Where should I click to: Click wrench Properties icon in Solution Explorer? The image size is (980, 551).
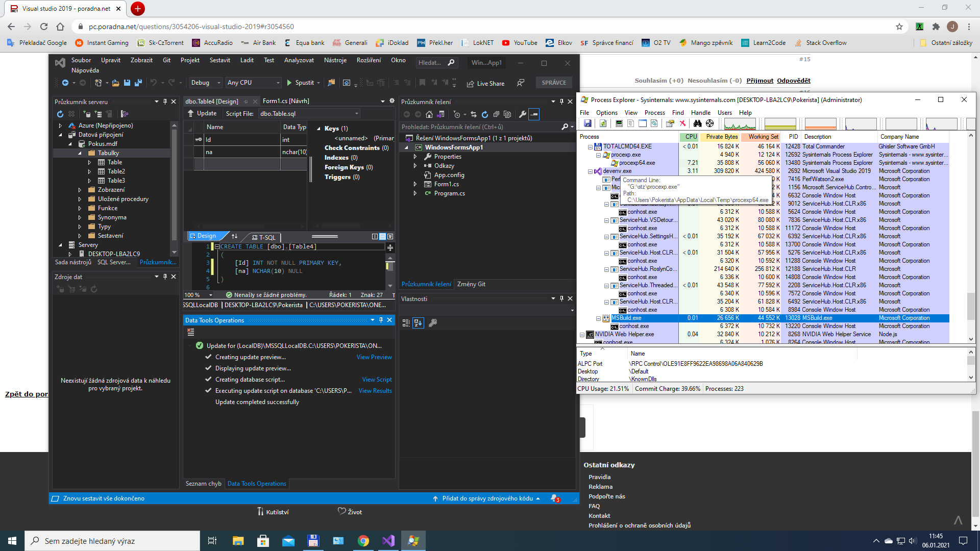coord(522,114)
